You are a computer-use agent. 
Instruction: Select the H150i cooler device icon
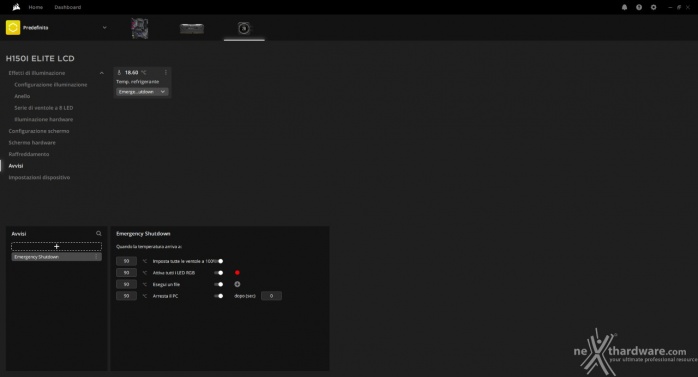pos(244,28)
